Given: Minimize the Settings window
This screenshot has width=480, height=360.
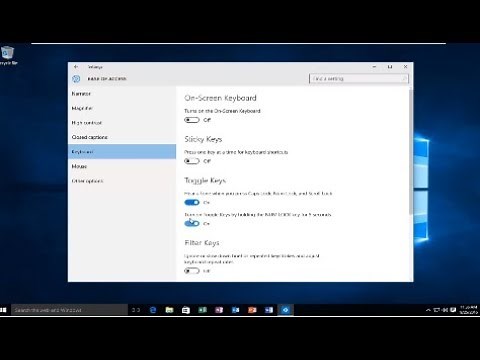Looking at the screenshot, I should click(x=374, y=67).
